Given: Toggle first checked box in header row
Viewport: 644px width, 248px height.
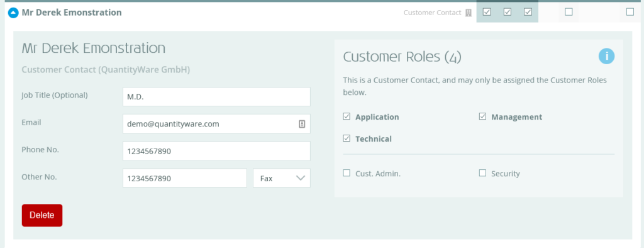Looking at the screenshot, I should (487, 12).
